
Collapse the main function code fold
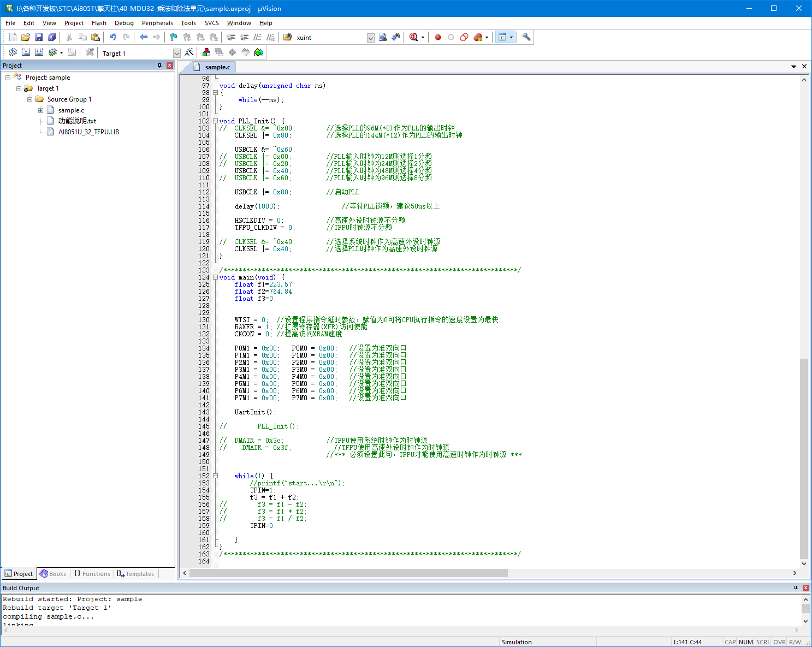click(x=215, y=277)
